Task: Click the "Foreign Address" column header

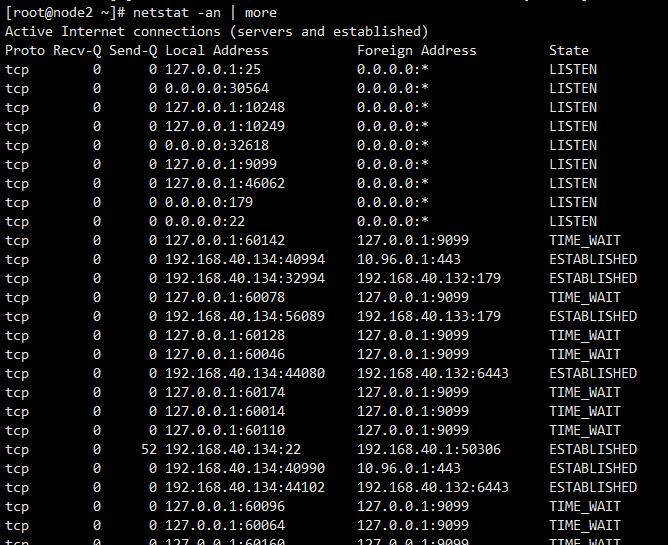Action: (417, 51)
